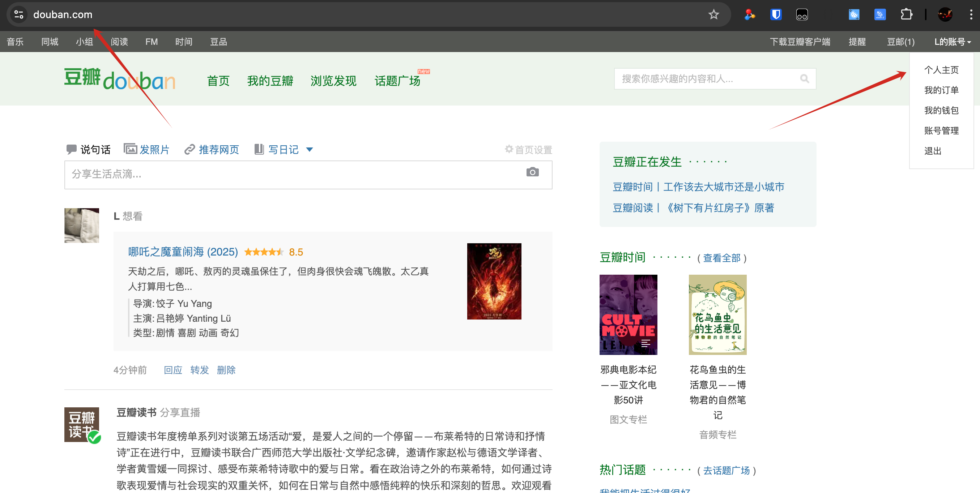Image resolution: width=980 pixels, height=493 pixels.
Task: Open the glasses reader extension icon
Action: point(802,14)
